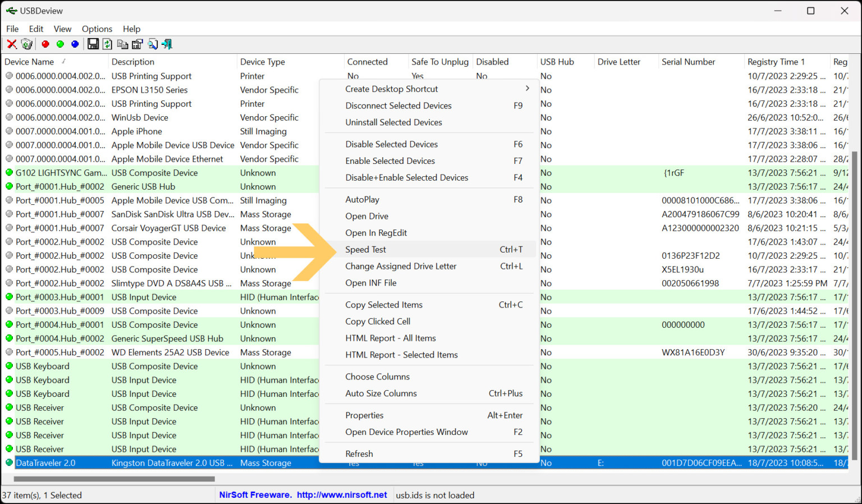The width and height of the screenshot is (862, 504).
Task: Copy selected items using copy icon
Action: (122, 44)
